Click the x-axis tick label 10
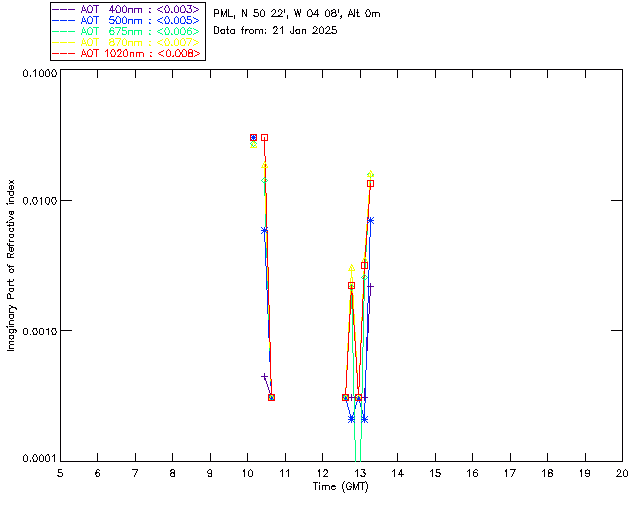Viewport: 640px width, 512px height. click(247, 473)
